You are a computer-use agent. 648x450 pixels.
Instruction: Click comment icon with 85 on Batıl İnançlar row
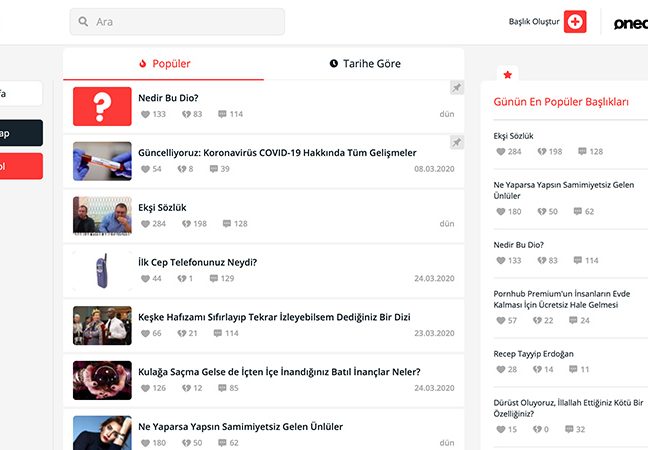pyautogui.click(x=222, y=388)
